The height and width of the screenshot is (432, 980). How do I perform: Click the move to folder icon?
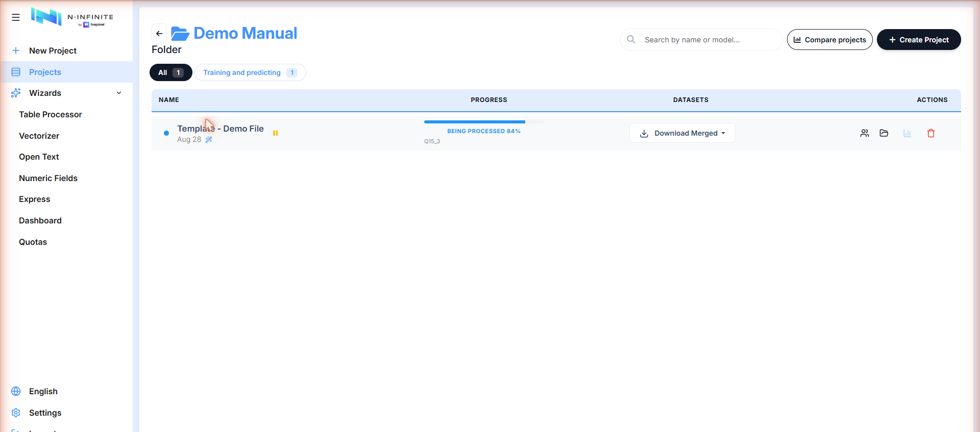pyautogui.click(x=884, y=133)
